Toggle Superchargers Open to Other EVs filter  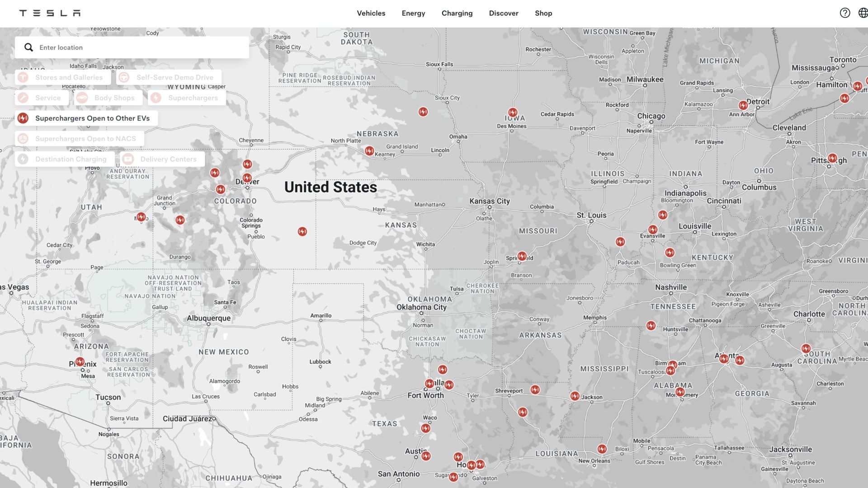[86, 118]
